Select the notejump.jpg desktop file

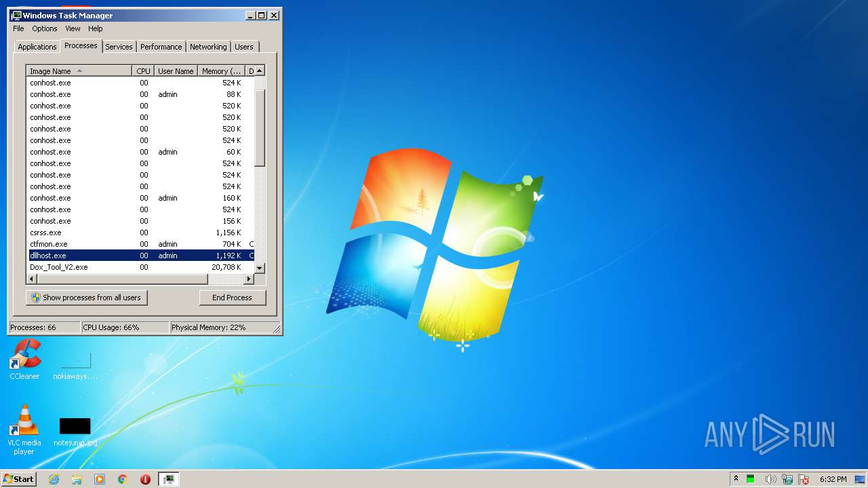coord(75,432)
